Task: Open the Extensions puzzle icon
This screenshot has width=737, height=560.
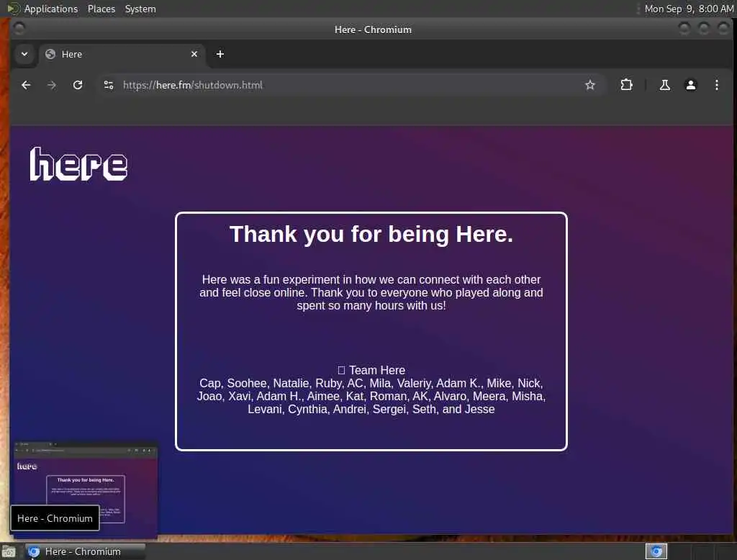Action: point(626,85)
